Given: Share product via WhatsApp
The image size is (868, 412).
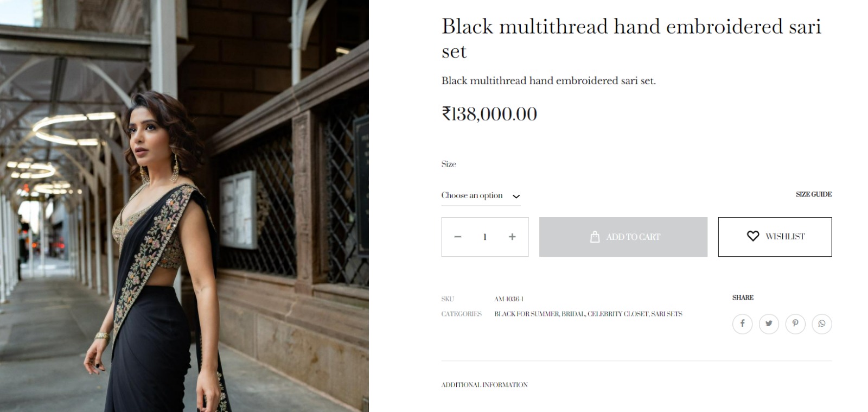Looking at the screenshot, I should coord(822,324).
